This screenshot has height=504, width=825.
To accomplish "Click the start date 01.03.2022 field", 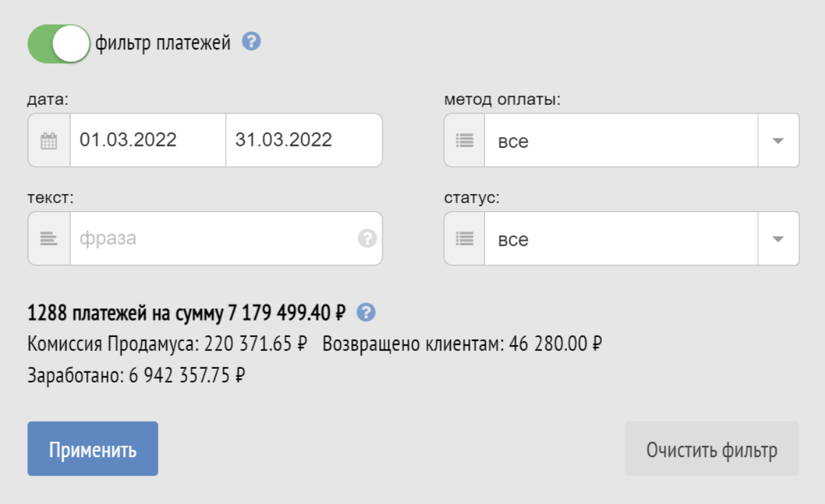I will 148,140.
